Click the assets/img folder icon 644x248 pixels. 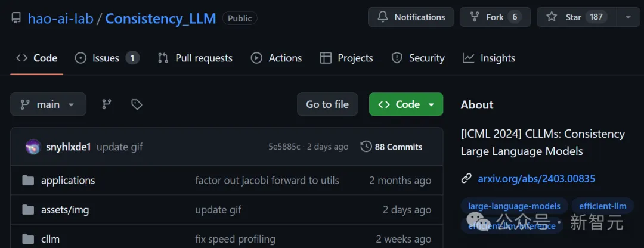point(28,210)
